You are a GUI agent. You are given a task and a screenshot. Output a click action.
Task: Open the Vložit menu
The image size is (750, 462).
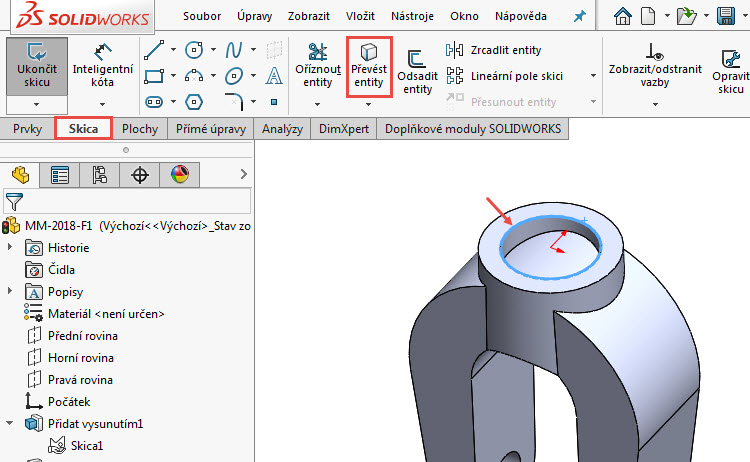click(x=360, y=16)
